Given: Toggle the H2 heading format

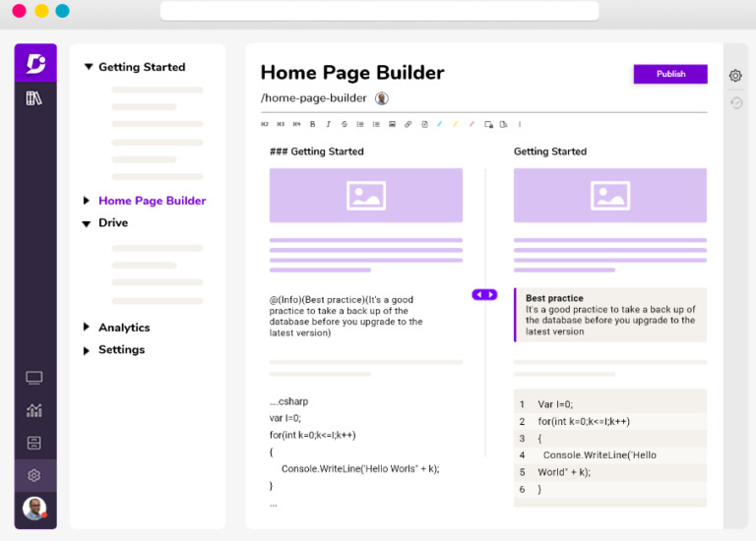Looking at the screenshot, I should [x=265, y=124].
